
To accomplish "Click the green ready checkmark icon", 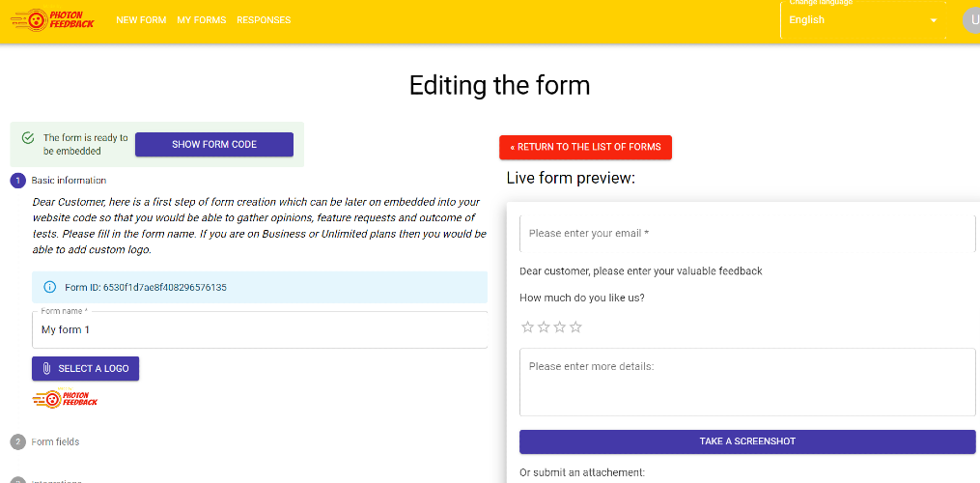I will [x=27, y=138].
